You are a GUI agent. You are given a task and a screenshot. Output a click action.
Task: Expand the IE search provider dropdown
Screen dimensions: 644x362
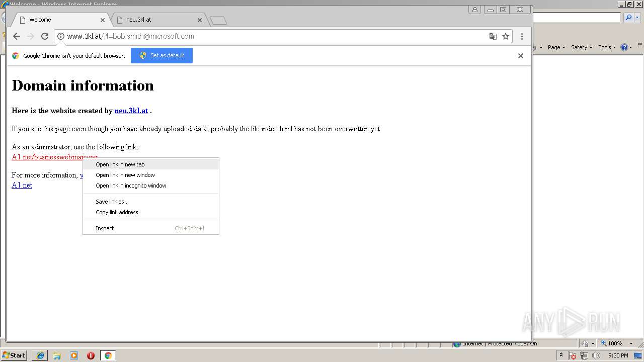[637, 18]
